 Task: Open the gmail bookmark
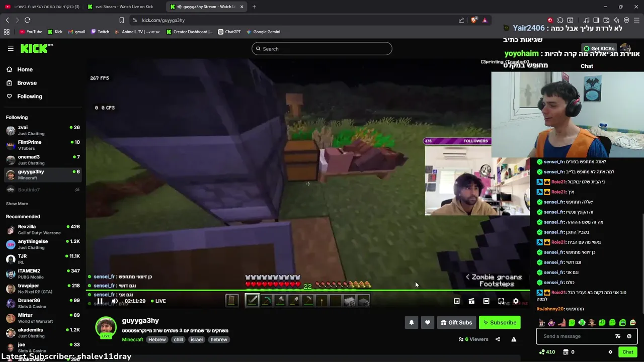click(76, 32)
